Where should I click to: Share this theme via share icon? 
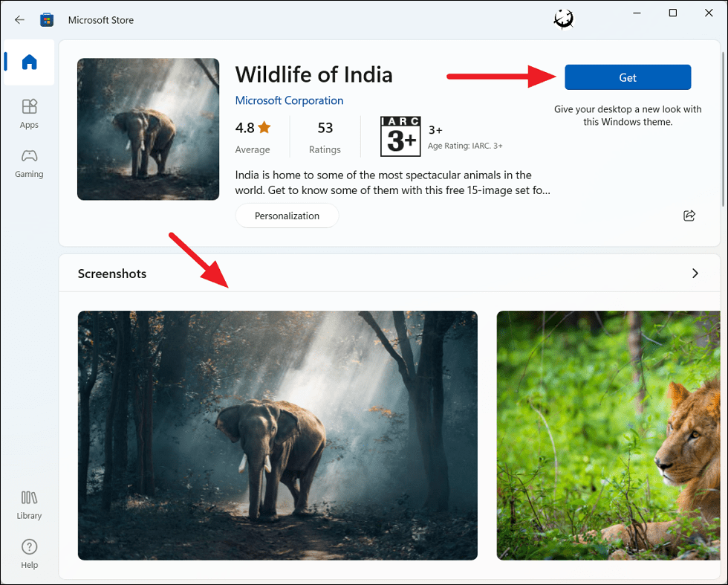point(689,216)
